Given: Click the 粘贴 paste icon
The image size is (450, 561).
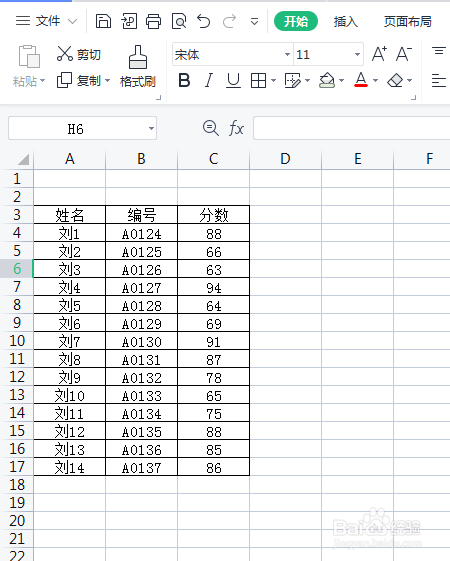Looking at the screenshot, I should (29, 57).
